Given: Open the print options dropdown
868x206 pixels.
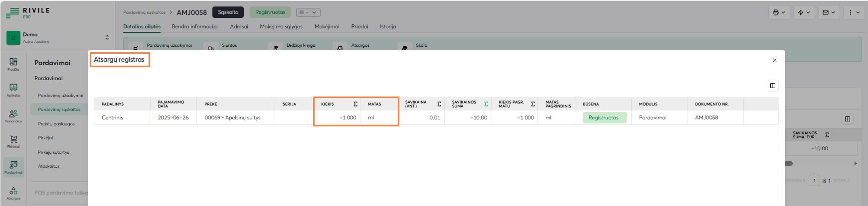Looking at the screenshot, I should point(778,12).
